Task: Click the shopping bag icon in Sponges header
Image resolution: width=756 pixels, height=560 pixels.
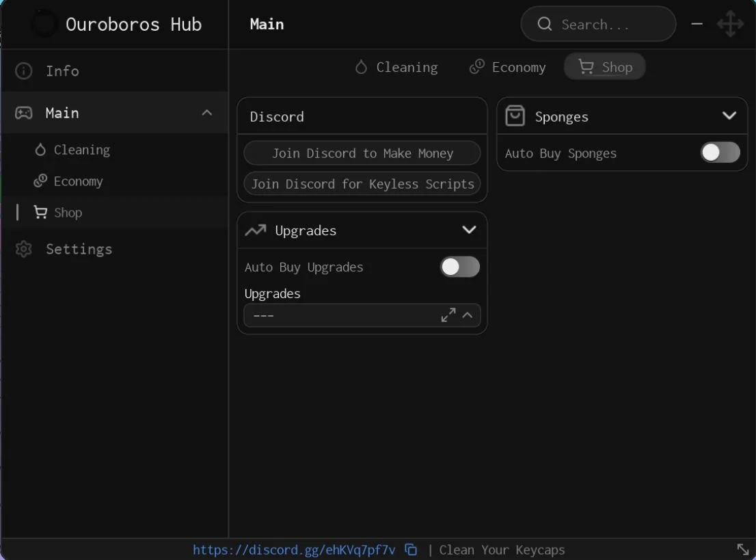Action: [515, 116]
